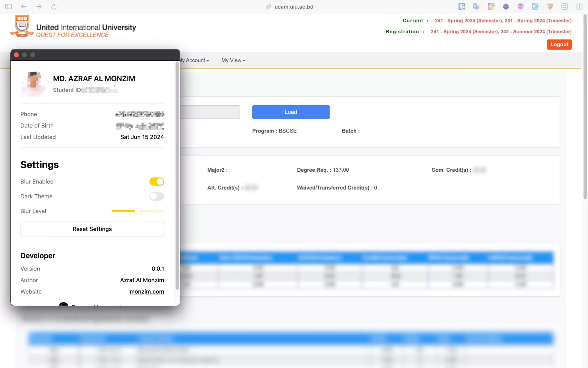This screenshot has height=368, width=588.
Task: Reload the page with the refresh icon
Action: (x=54, y=7)
